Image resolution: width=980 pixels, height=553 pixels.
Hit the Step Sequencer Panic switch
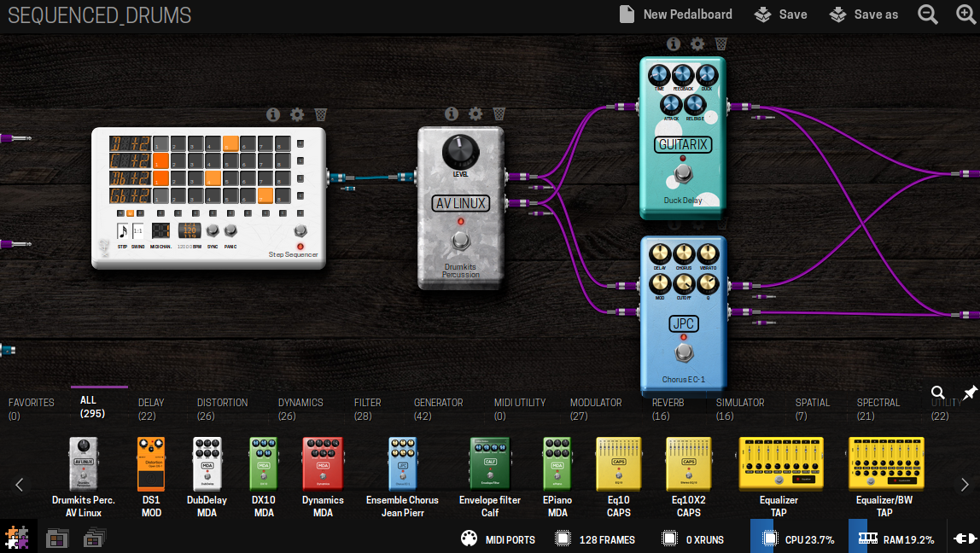pyautogui.click(x=230, y=231)
